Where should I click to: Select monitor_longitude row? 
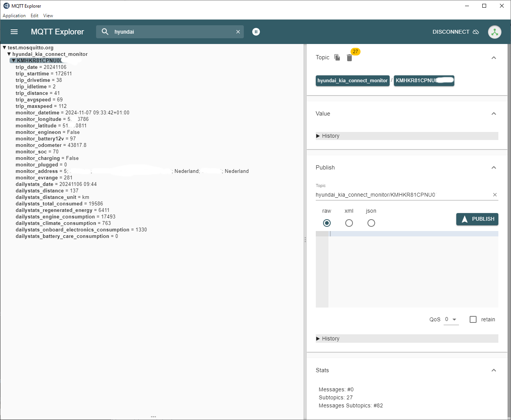[52, 119]
